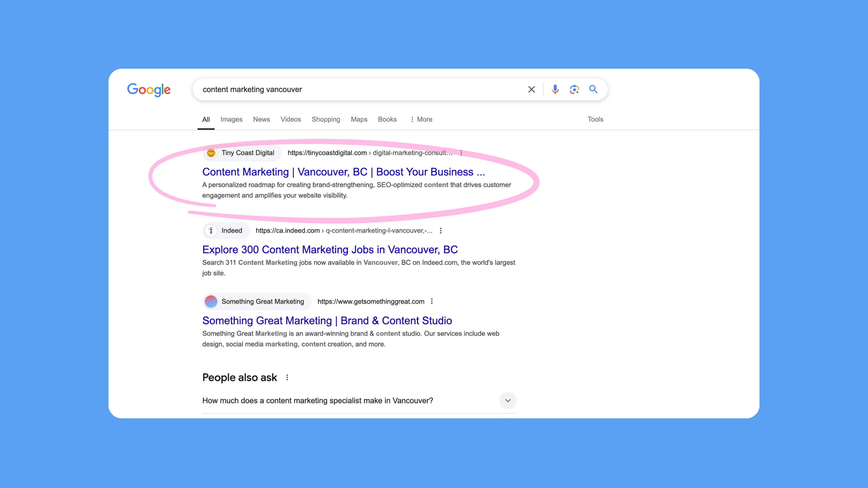The image size is (868, 488).
Task: Open the Something Great Marketing Brand & Content Studio link
Action: [327, 321]
